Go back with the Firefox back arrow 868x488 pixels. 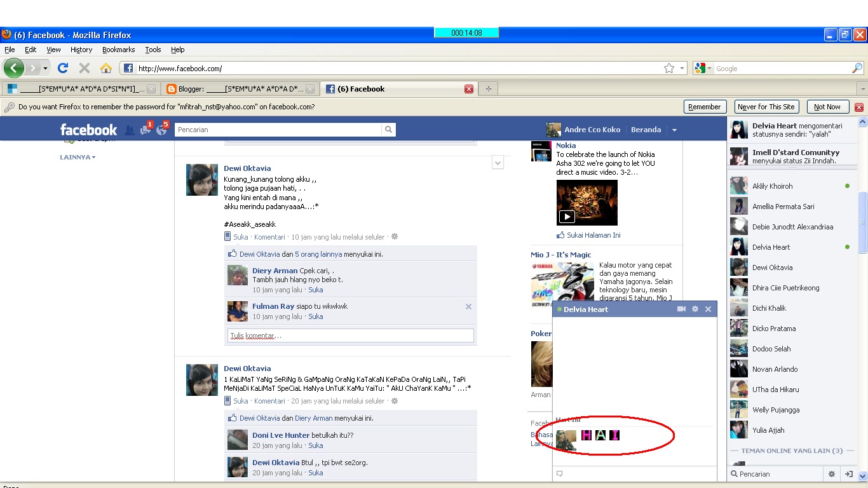(x=13, y=68)
